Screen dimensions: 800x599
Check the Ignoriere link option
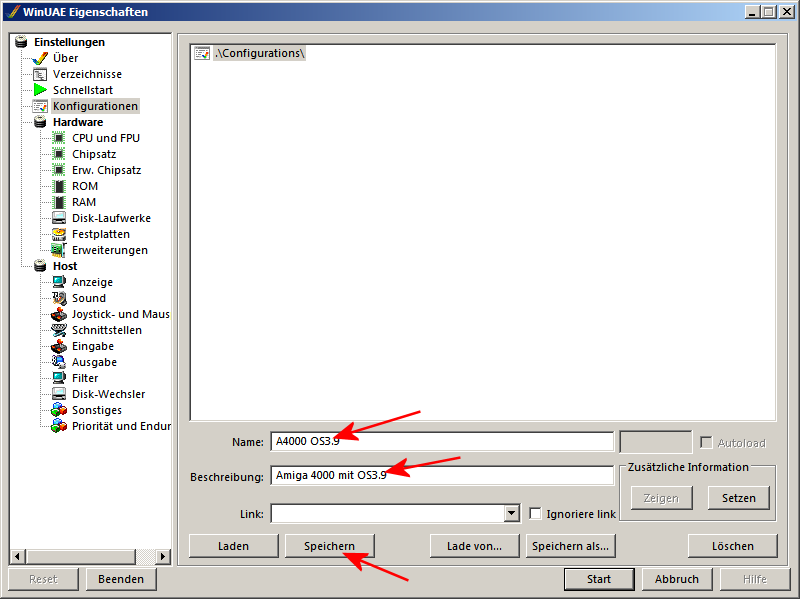(x=536, y=513)
